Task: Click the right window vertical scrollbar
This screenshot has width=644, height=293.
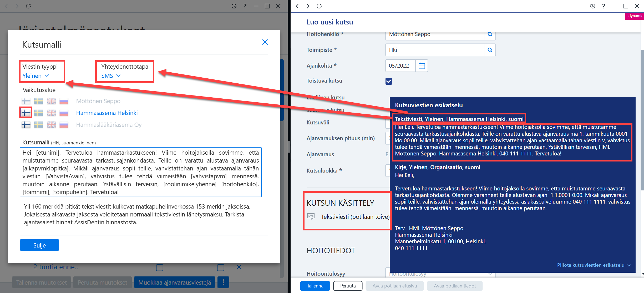Action: coord(642,120)
